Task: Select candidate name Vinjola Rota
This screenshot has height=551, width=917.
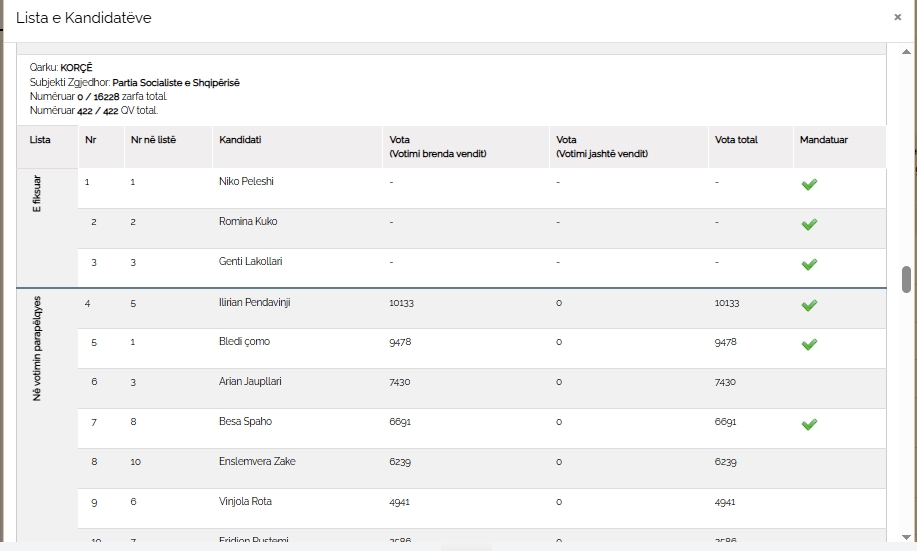Action: pyautogui.click(x=245, y=501)
